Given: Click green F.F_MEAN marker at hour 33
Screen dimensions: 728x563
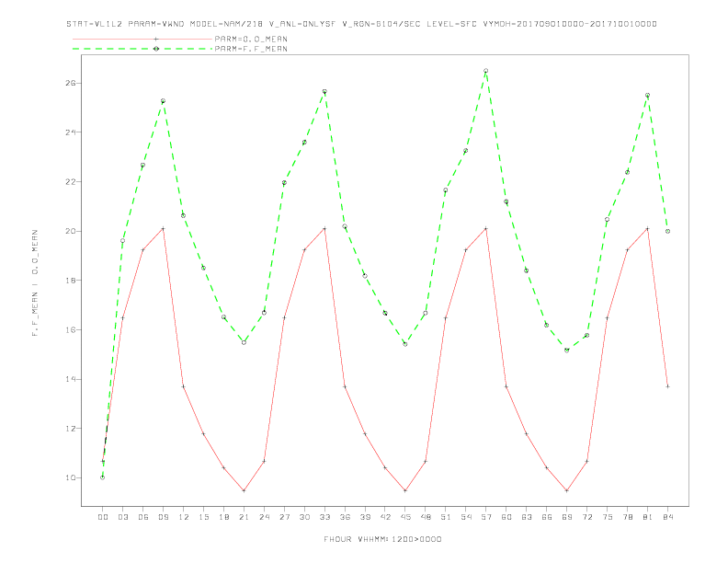Looking at the screenshot, I should point(324,91).
